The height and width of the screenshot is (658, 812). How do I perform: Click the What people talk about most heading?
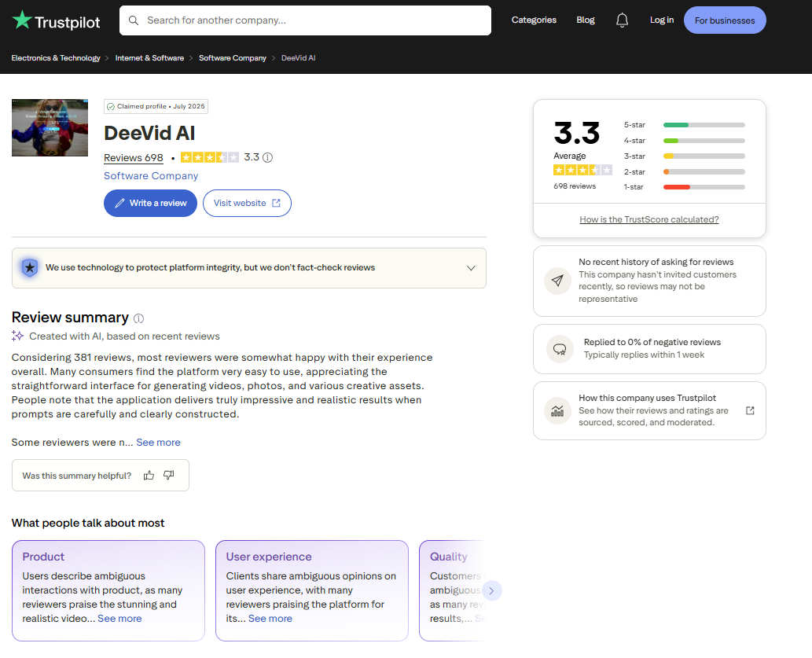(x=88, y=523)
